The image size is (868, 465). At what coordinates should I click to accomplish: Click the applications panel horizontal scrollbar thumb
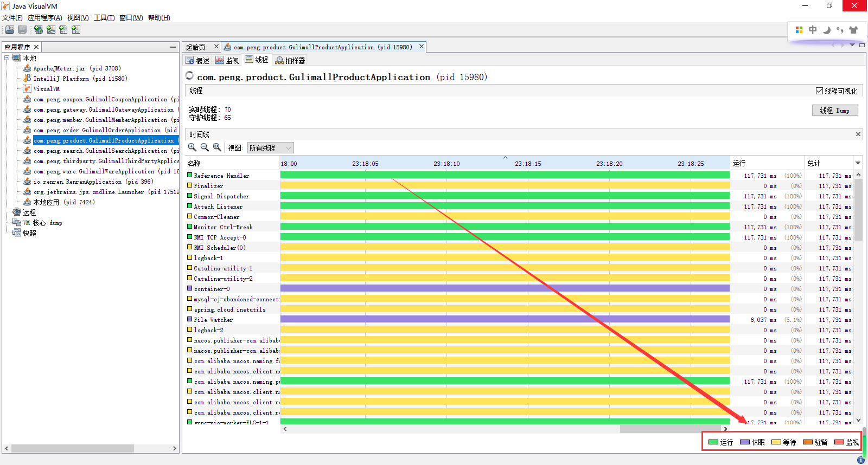73,449
